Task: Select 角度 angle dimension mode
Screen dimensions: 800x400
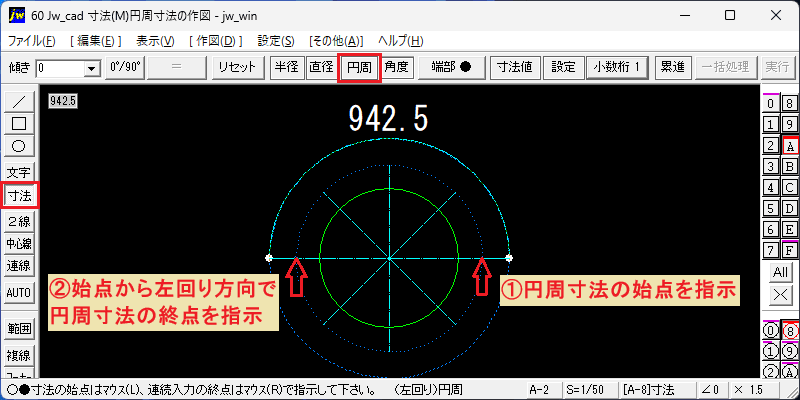Action: point(397,67)
